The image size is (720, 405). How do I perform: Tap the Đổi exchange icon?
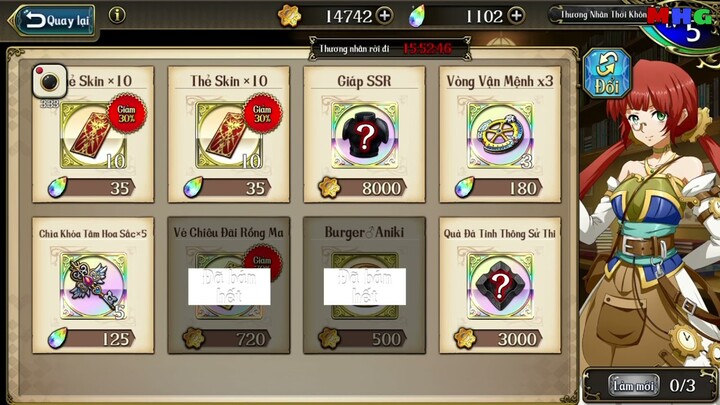click(x=607, y=73)
